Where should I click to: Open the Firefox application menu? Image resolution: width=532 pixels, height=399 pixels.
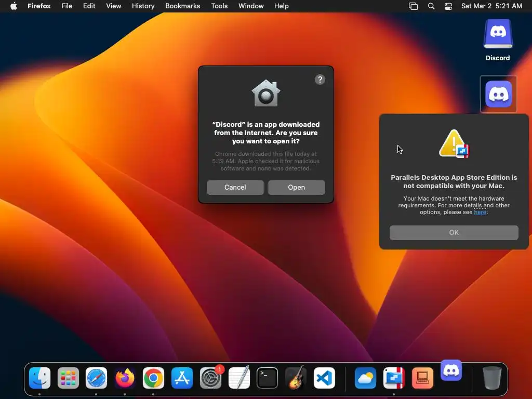pyautogui.click(x=39, y=6)
